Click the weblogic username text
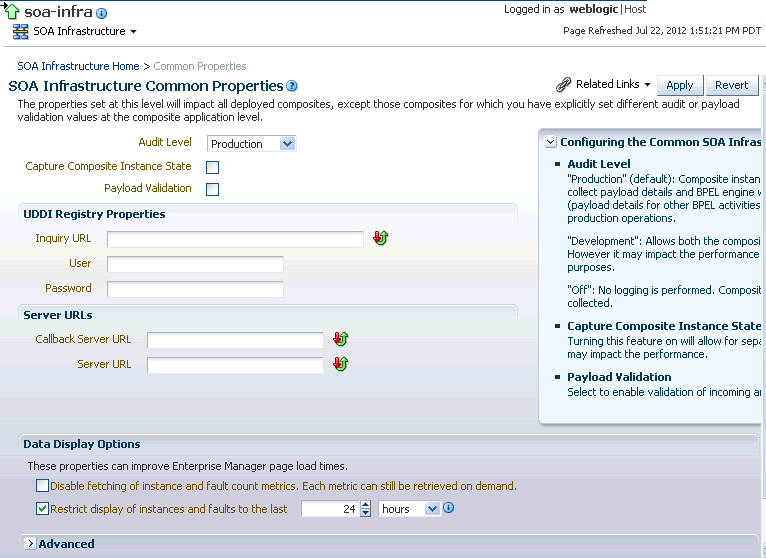 [x=594, y=9]
